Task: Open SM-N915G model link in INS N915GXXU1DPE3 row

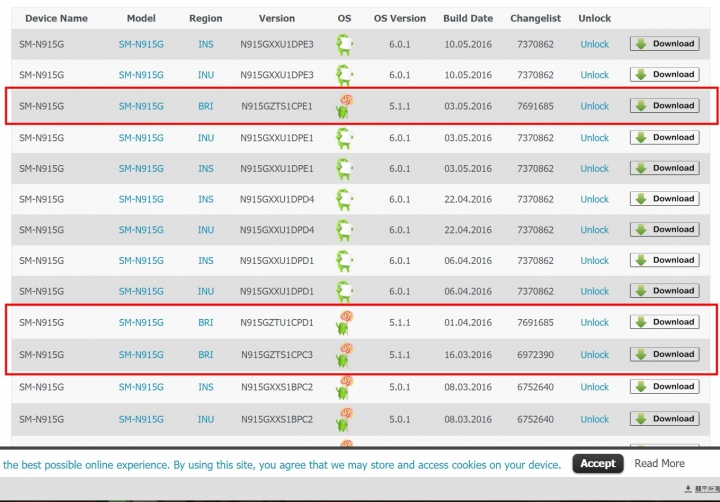Action: click(x=141, y=45)
